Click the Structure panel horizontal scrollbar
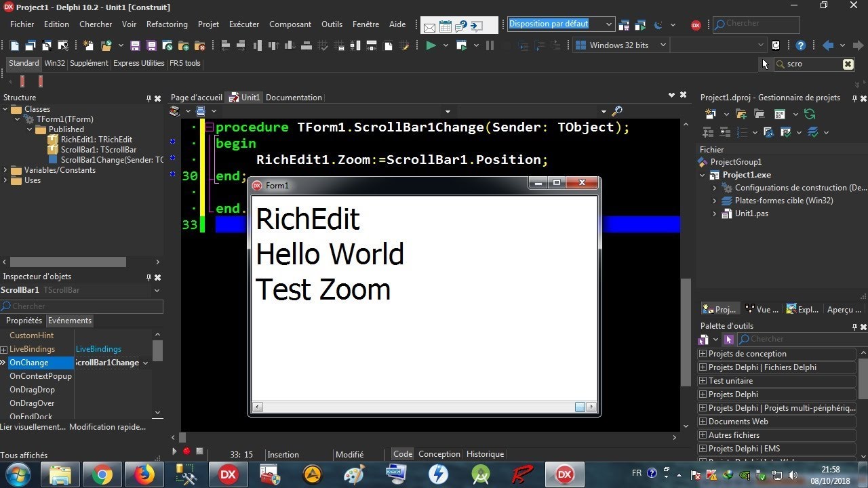 [x=68, y=262]
